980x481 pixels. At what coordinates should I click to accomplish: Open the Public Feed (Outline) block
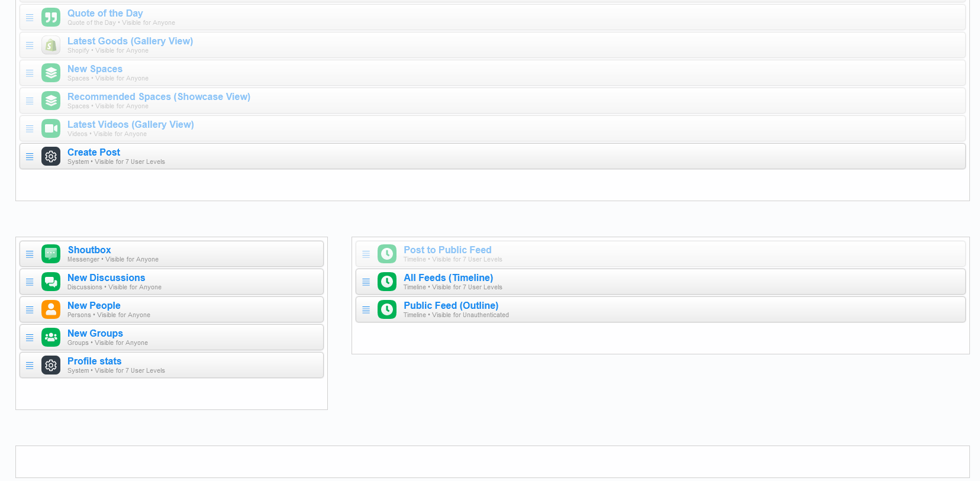click(x=450, y=306)
